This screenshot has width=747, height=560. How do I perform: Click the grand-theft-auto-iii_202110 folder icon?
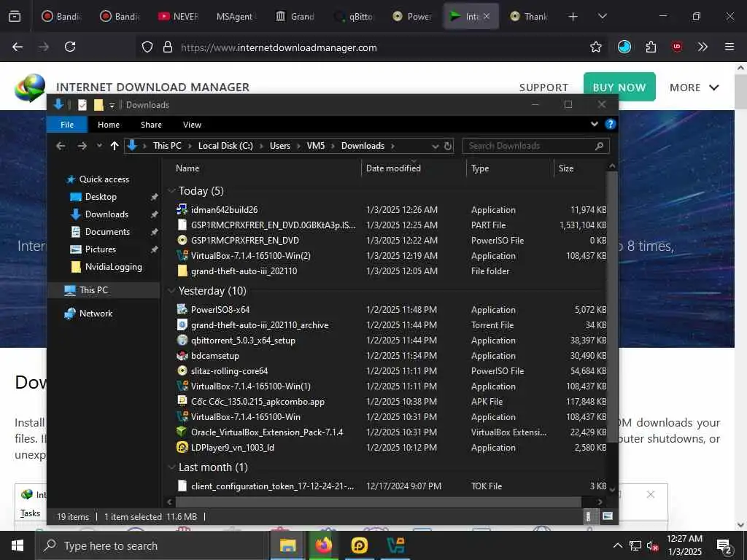tap(182, 271)
